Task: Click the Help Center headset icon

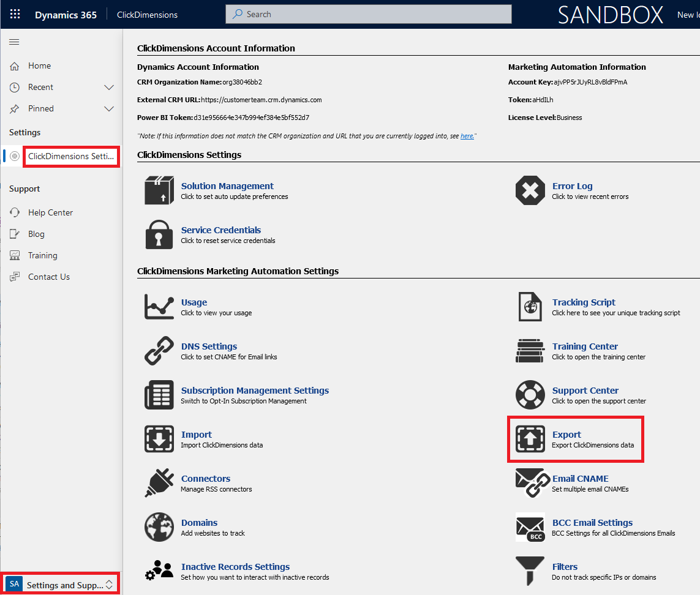Action: point(15,212)
